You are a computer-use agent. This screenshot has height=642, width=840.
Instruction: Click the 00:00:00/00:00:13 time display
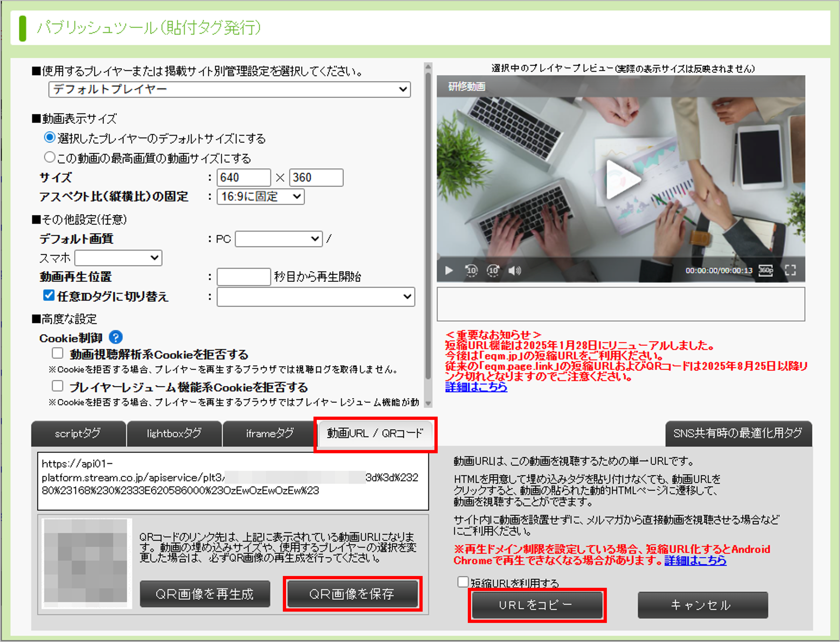pyautogui.click(x=719, y=271)
